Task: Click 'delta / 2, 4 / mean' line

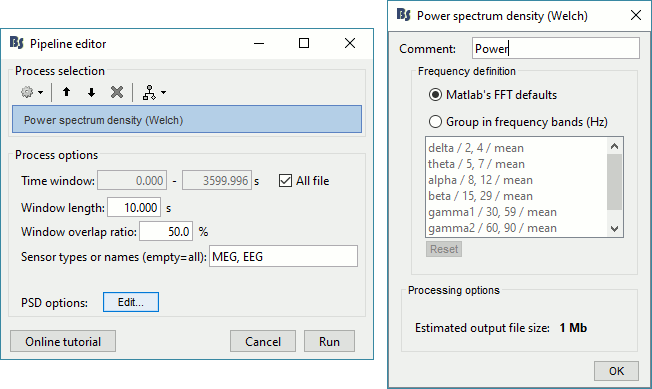Action: (476, 148)
